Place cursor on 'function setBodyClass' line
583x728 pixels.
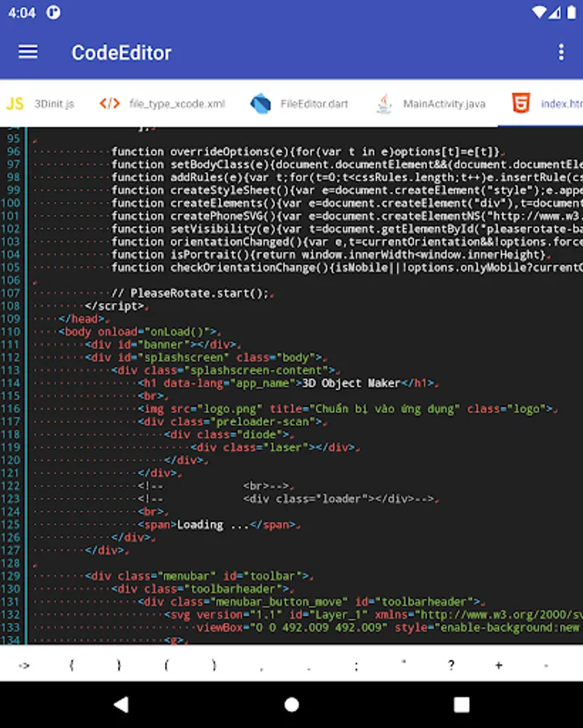click(x=347, y=164)
